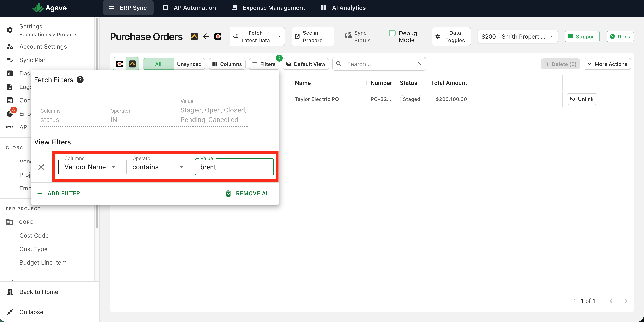Go to next page arrow in pagination
Screen dimensions: 644x322
(626, 301)
